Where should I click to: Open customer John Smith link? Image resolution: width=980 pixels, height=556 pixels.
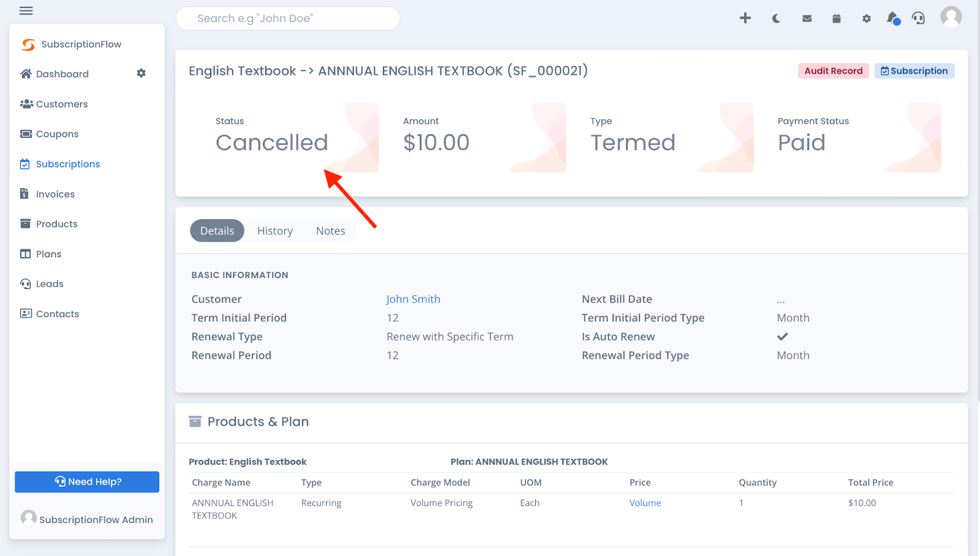pos(413,299)
